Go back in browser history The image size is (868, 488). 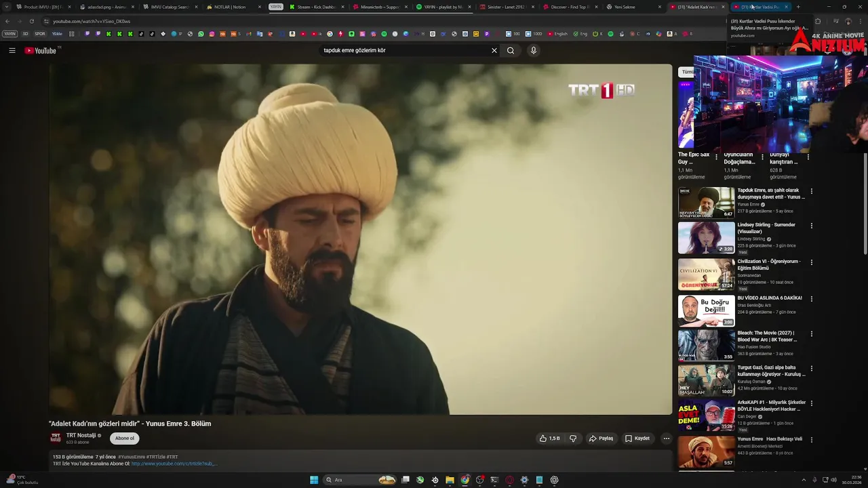tap(7, 21)
